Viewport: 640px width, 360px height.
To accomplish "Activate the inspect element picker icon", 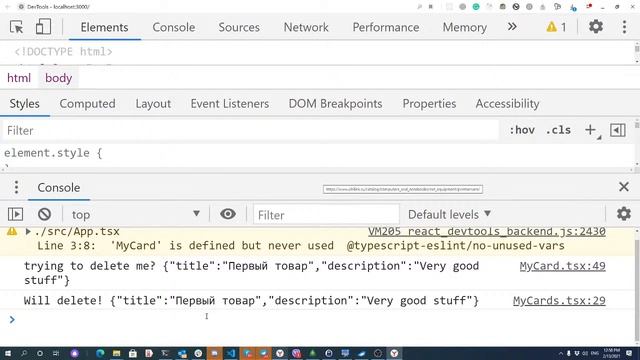I will click(17, 27).
